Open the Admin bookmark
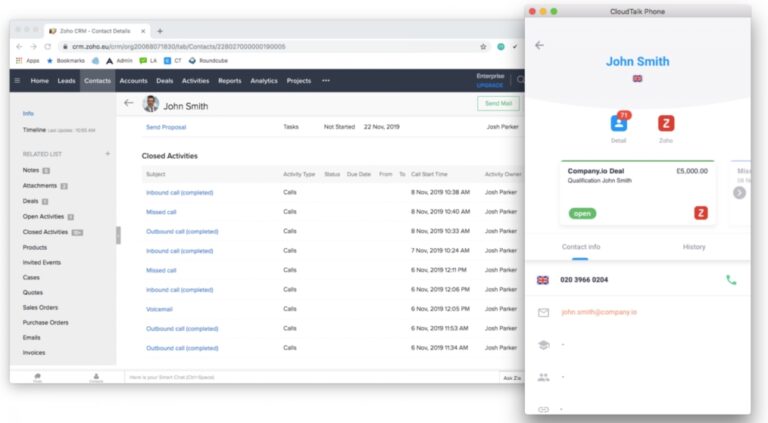This screenshot has height=423, width=768. [x=120, y=61]
